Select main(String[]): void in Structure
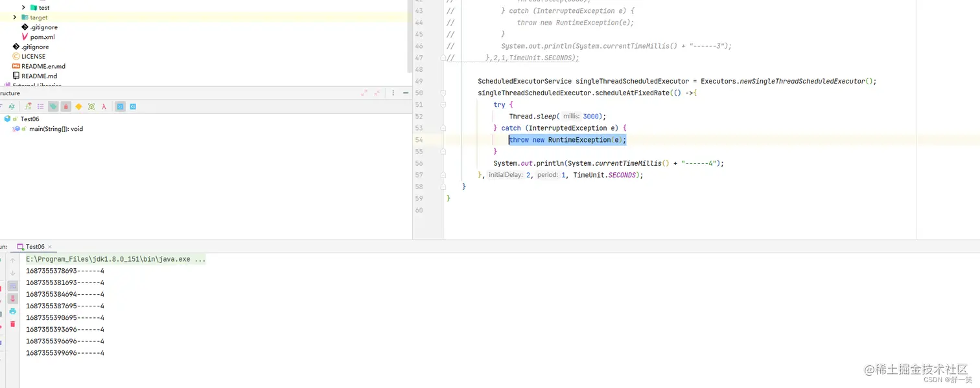 pos(56,129)
